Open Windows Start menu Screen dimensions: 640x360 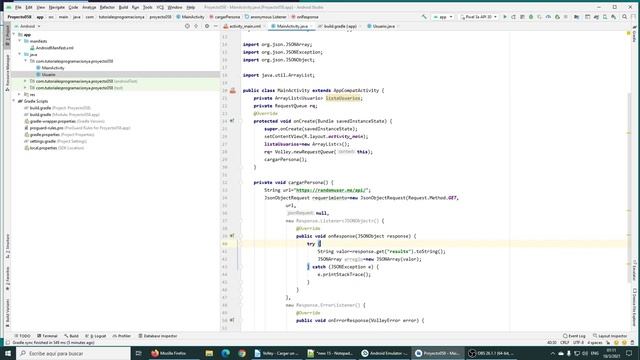[8, 353]
